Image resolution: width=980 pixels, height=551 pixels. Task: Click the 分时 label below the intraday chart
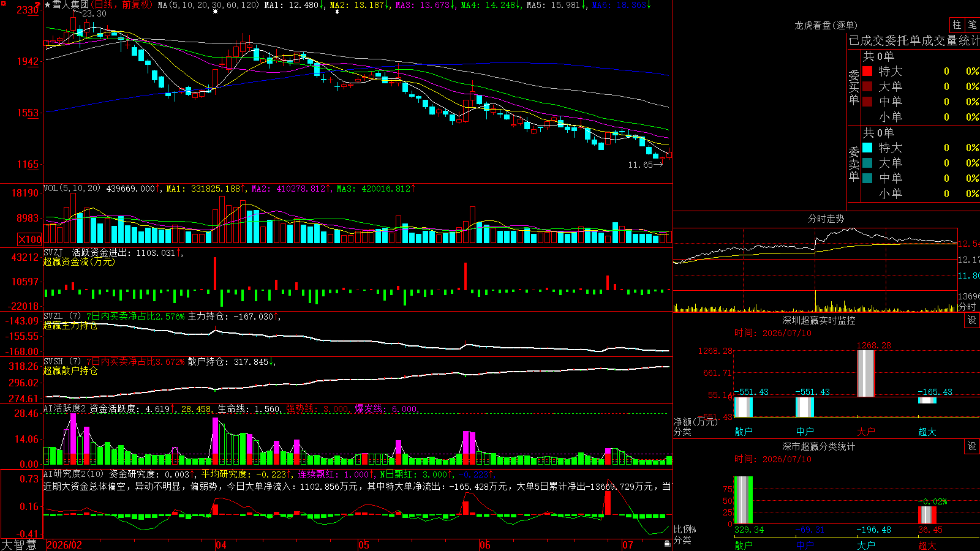(967, 307)
